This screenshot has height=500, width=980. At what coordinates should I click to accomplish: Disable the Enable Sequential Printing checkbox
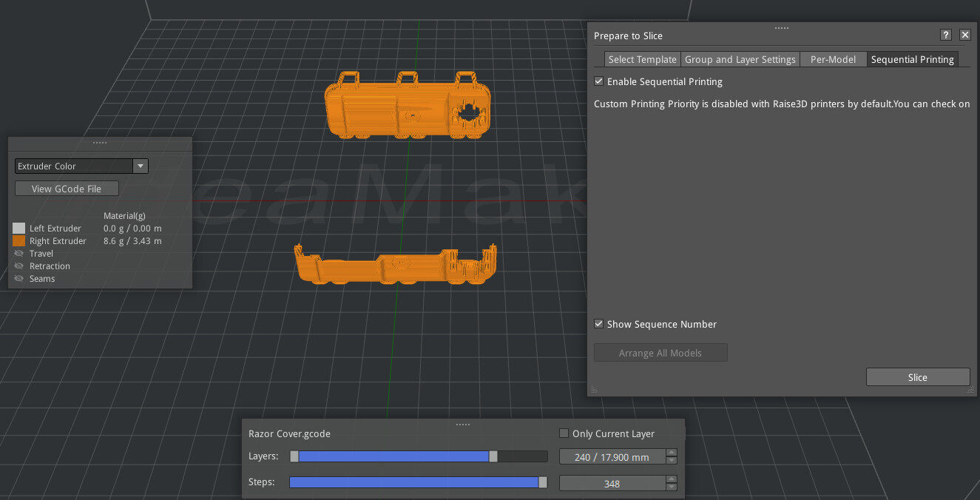click(x=599, y=81)
